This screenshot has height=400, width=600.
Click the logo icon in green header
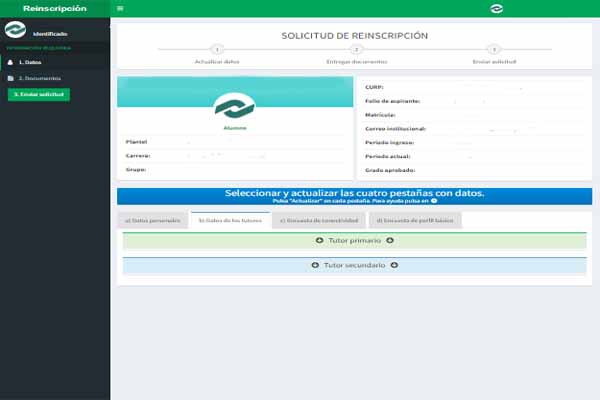496,8
